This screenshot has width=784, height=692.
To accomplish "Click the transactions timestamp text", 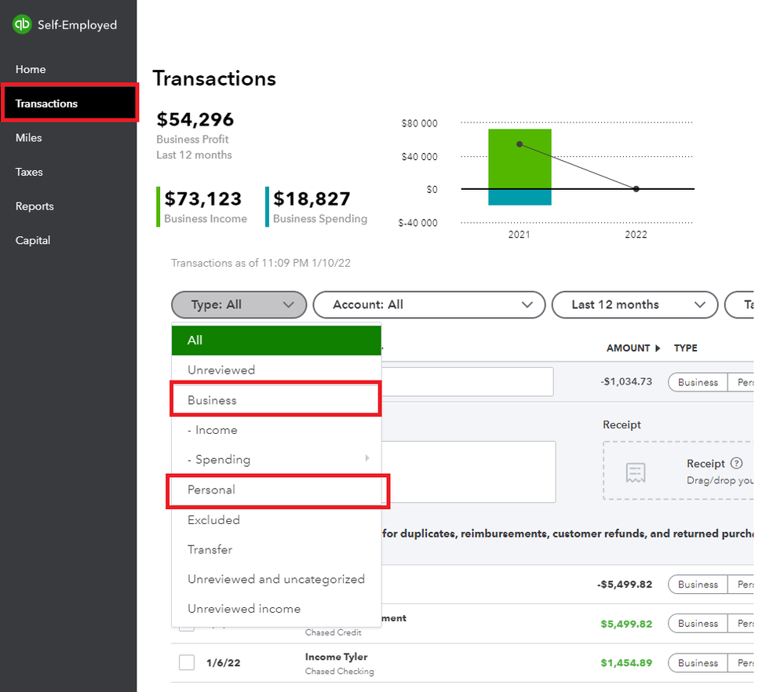I will coord(261,263).
